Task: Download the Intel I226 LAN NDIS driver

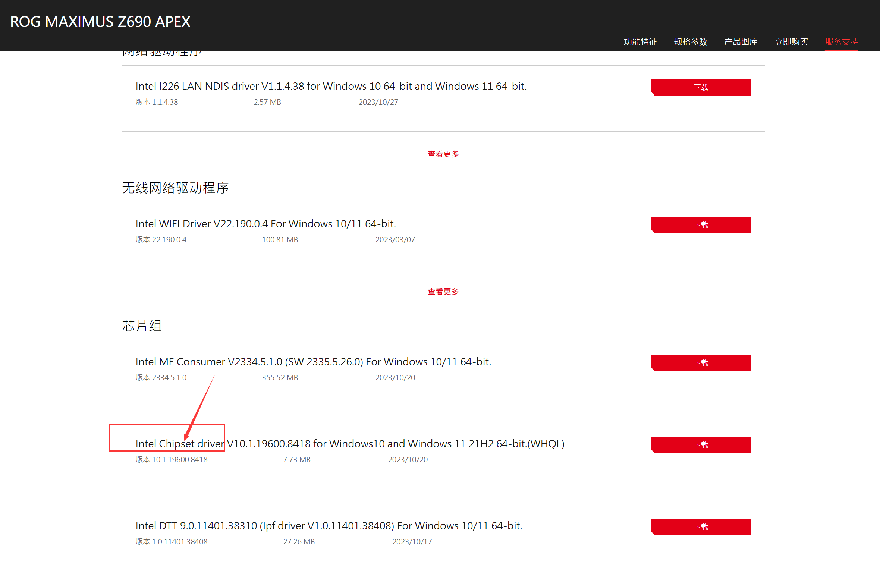Action: pyautogui.click(x=701, y=87)
